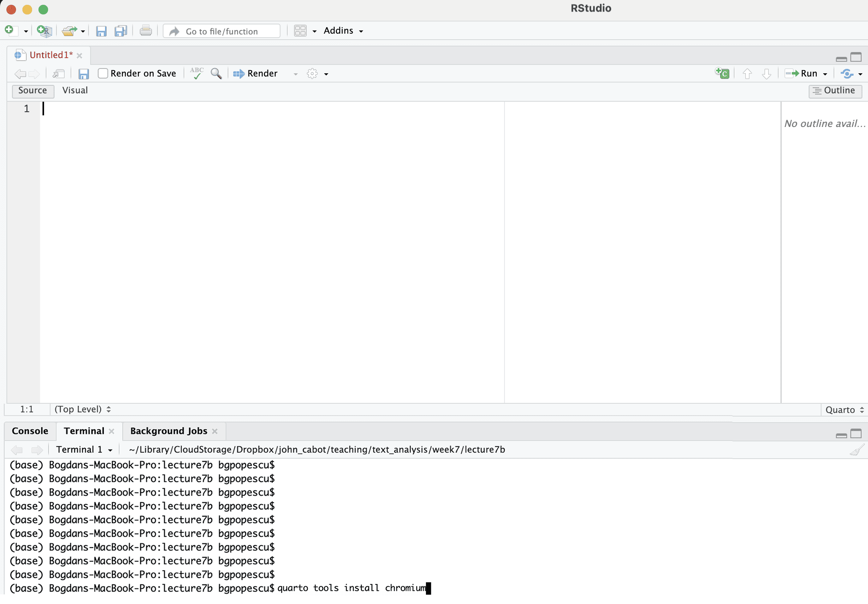The height and width of the screenshot is (604, 868).
Task: Switch editor to Visual mode
Action: 75,91
